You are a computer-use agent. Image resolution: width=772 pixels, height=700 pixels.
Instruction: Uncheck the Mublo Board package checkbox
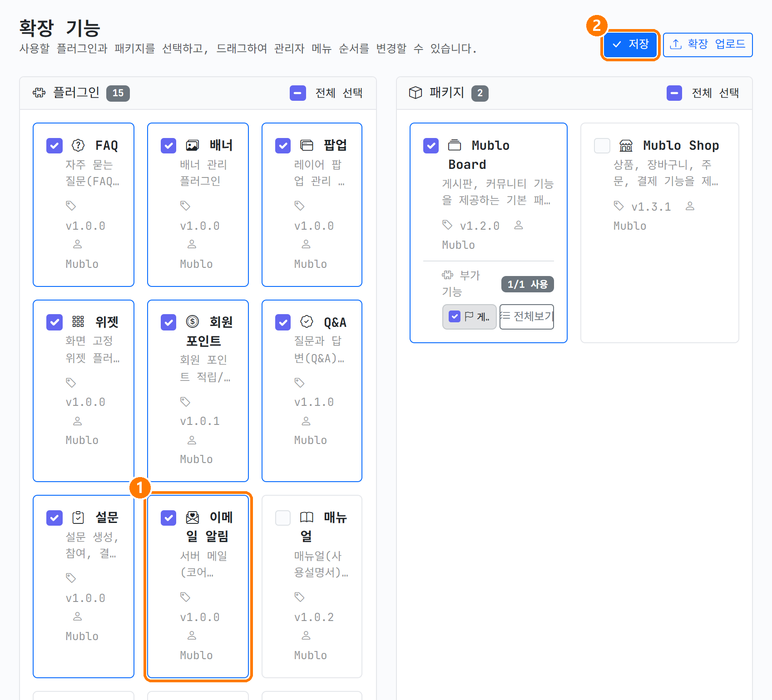[x=431, y=146]
